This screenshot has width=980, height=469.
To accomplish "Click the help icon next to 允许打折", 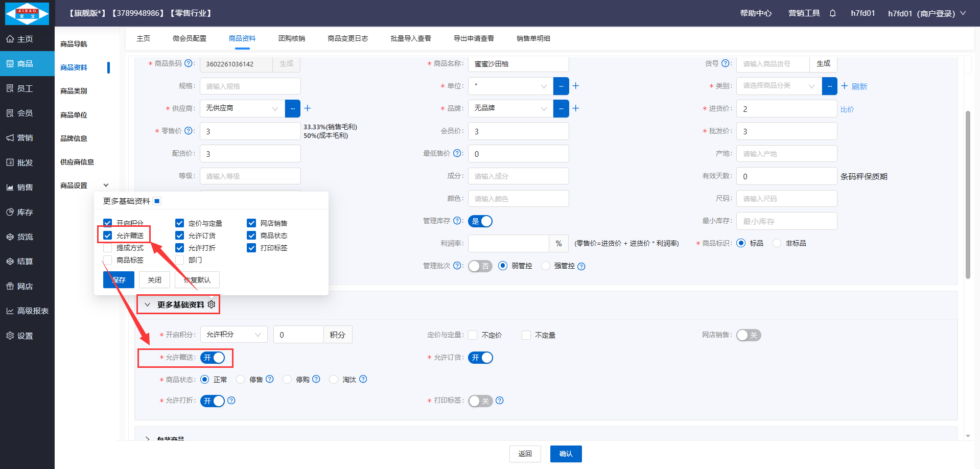I will tap(231, 401).
